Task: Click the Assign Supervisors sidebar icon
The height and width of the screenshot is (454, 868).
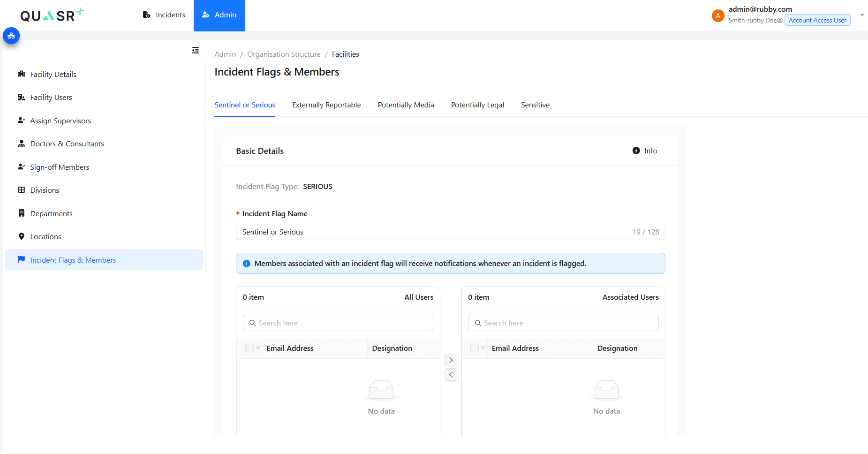Action: [x=22, y=121]
